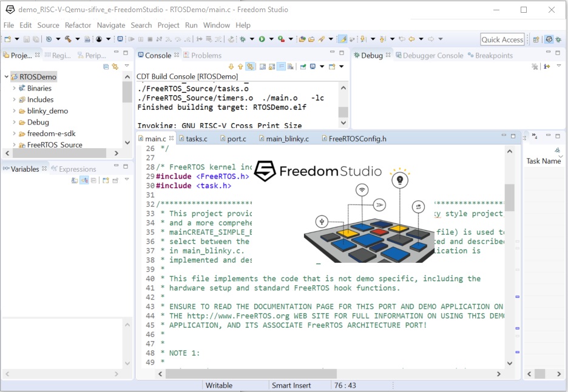This screenshot has height=392, width=568.
Task: Click the New file toolbar icon
Action: [7, 39]
